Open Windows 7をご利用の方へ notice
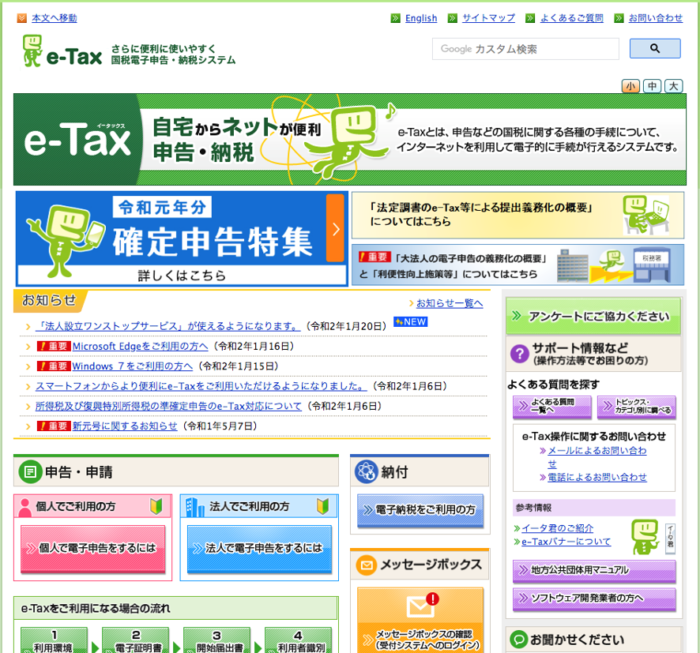The image size is (700, 653). pos(133,366)
